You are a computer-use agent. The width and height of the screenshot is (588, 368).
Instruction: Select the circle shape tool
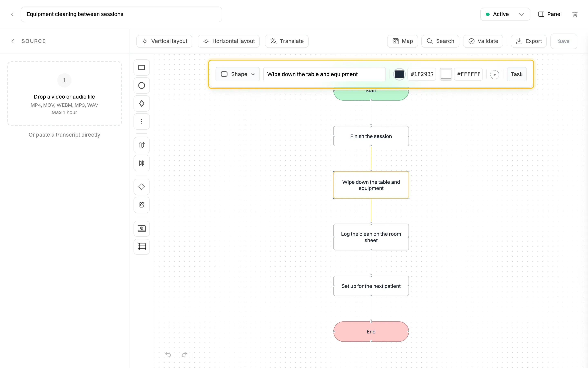coord(142,85)
